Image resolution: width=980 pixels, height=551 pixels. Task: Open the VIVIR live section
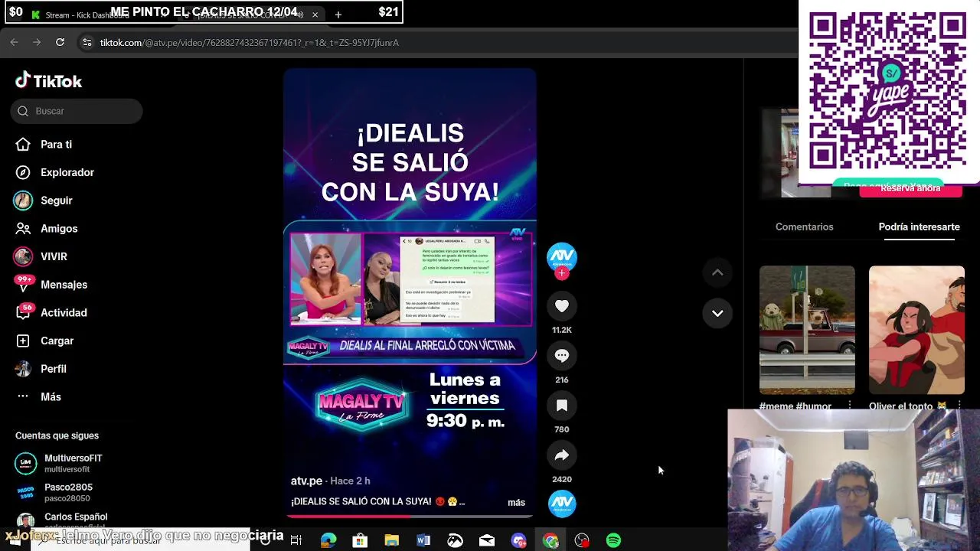[x=54, y=256]
